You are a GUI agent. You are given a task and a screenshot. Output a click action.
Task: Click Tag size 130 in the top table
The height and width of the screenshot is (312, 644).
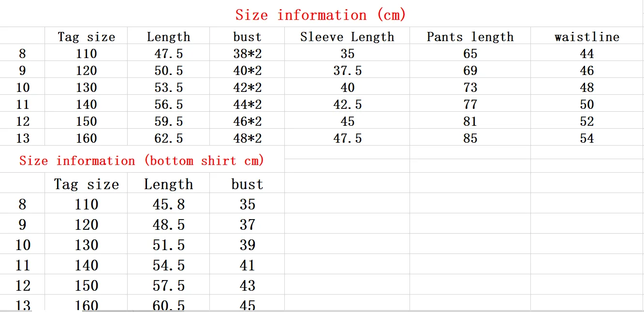[87, 88]
